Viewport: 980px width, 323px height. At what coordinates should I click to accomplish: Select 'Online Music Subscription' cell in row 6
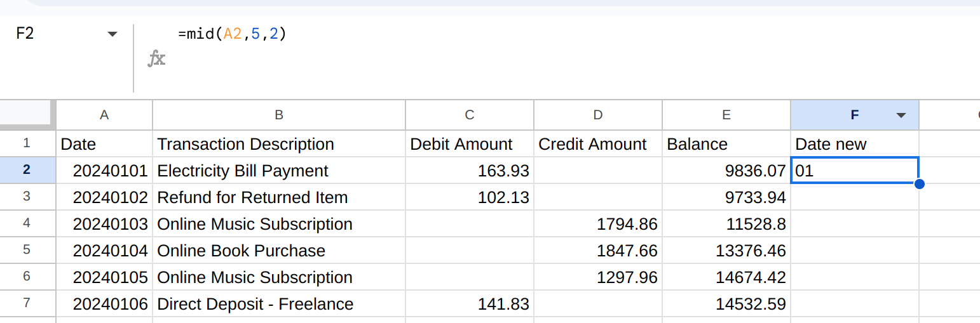[x=279, y=277]
